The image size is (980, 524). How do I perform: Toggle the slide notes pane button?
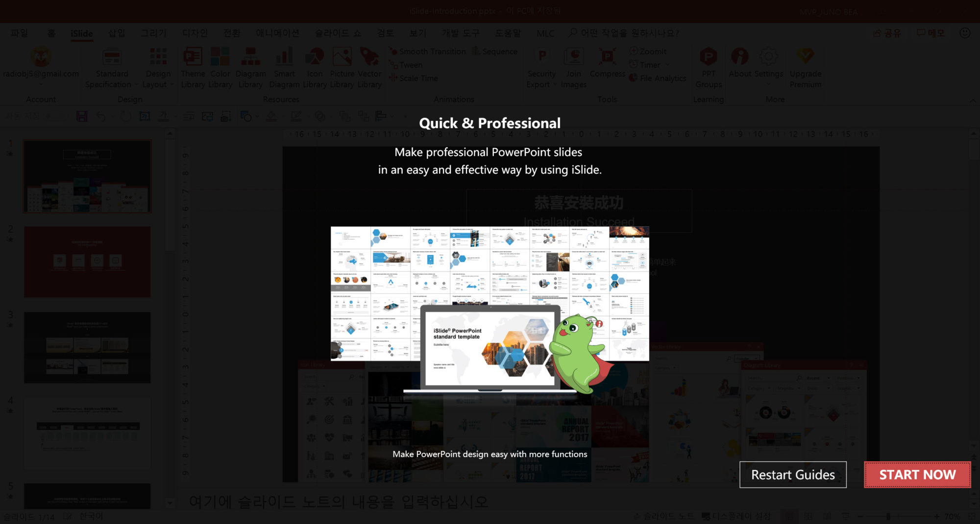(x=664, y=516)
